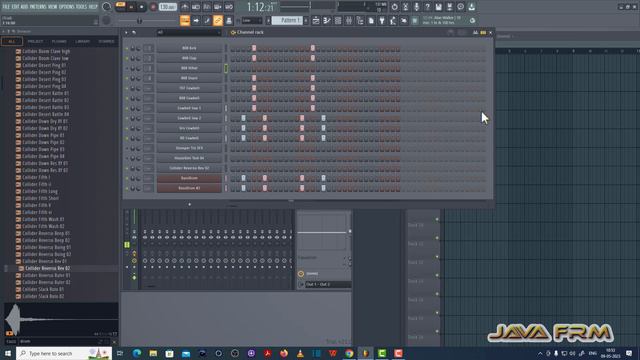Select the Cowbell low 2 channel button
This screenshot has width=640, height=360.
click(x=189, y=118)
